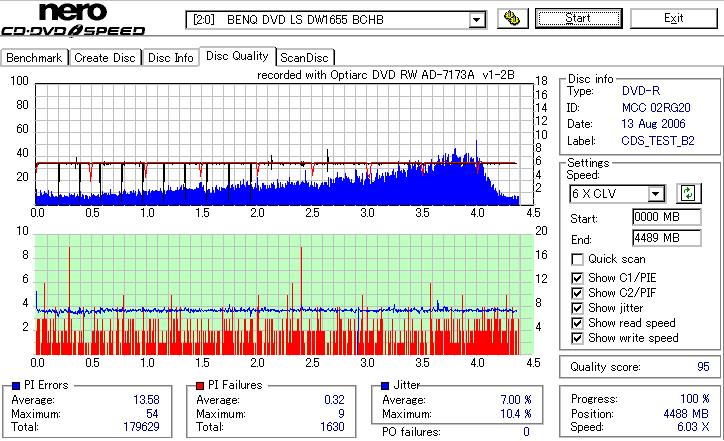This screenshot has width=724, height=441.
Task: Click the End position field 4489 MB
Action: coord(666,238)
